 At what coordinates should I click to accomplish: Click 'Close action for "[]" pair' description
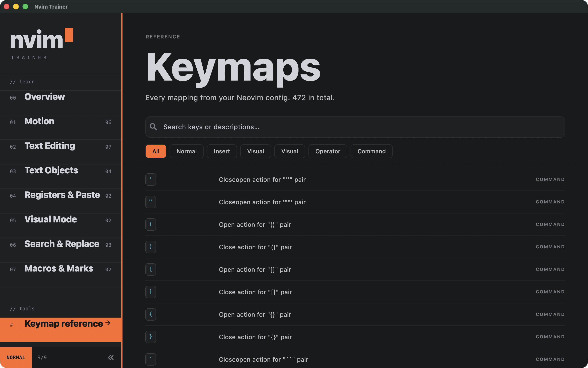255,292
